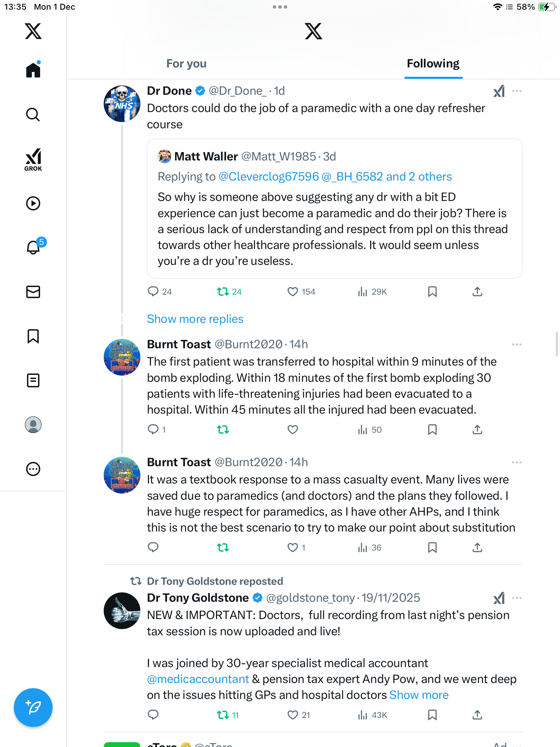Expand Show more on Goldstone's post
Screen dimensions: 560x747
coord(419,695)
